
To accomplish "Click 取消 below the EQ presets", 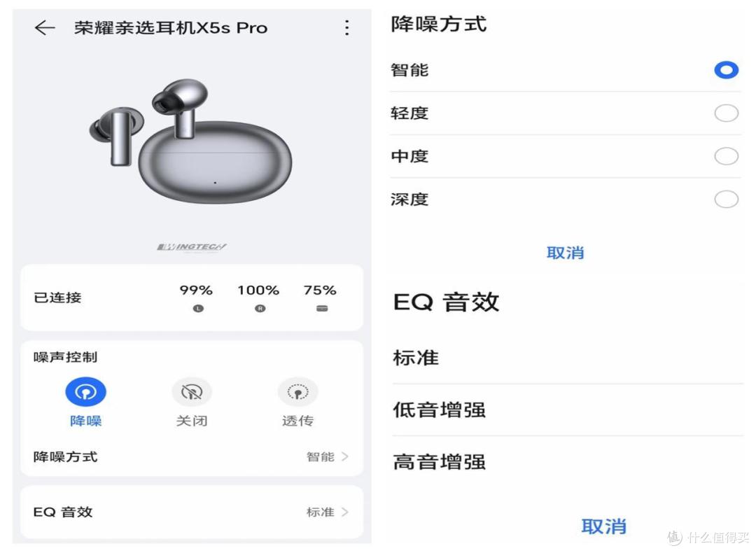I will tap(605, 526).
